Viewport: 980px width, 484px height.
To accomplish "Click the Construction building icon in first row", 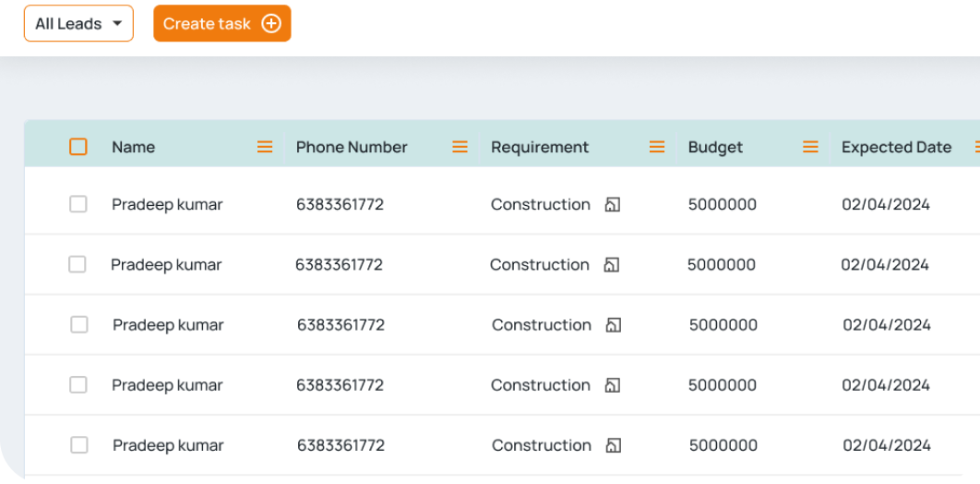I will click(x=613, y=204).
